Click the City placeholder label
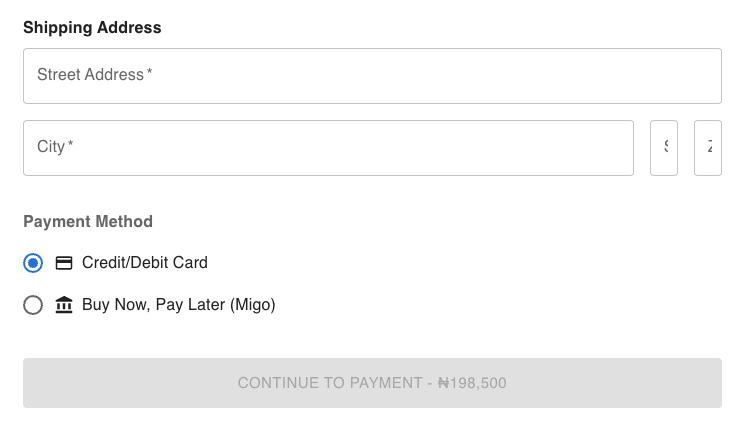Image resolution: width=745 pixels, height=430 pixels. (51, 147)
